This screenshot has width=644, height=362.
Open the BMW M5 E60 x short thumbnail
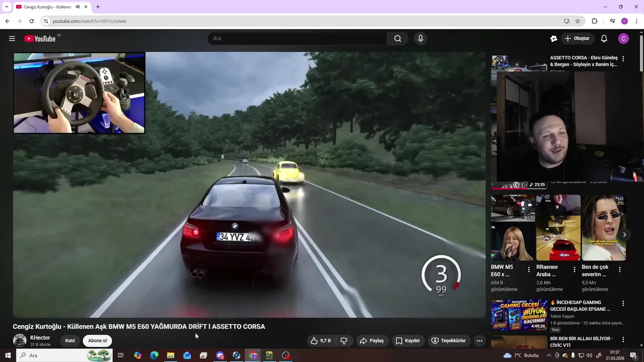click(x=513, y=228)
